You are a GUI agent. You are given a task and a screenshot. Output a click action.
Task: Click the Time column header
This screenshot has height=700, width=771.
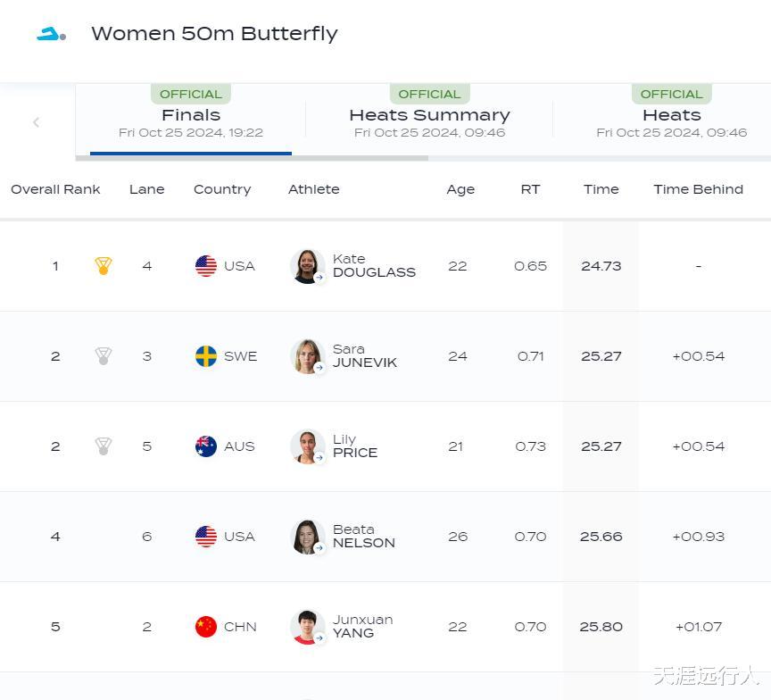coord(601,189)
